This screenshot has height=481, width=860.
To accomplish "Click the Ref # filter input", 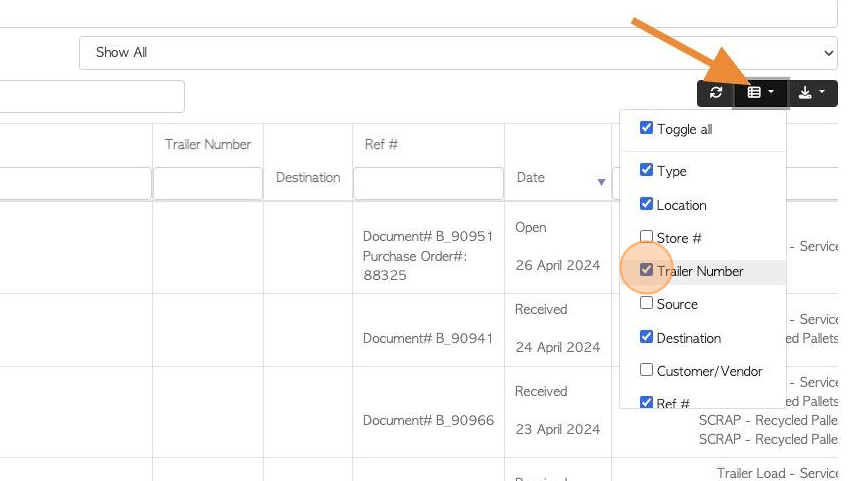I will pos(428,183).
